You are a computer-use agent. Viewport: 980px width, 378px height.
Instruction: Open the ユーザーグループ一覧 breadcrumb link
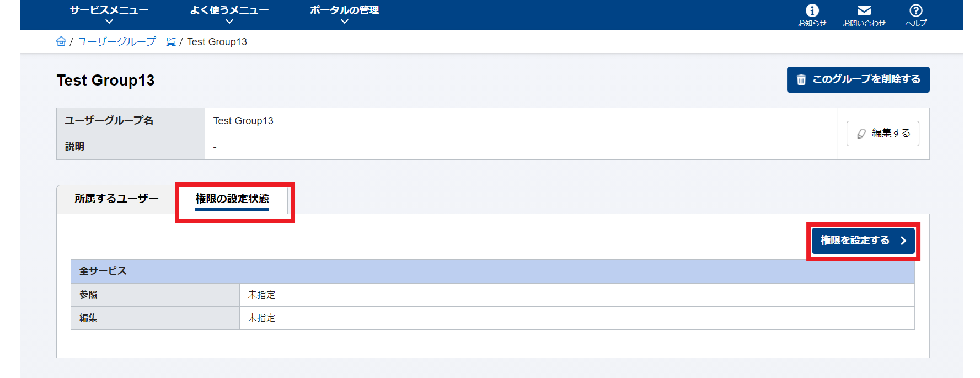point(126,42)
